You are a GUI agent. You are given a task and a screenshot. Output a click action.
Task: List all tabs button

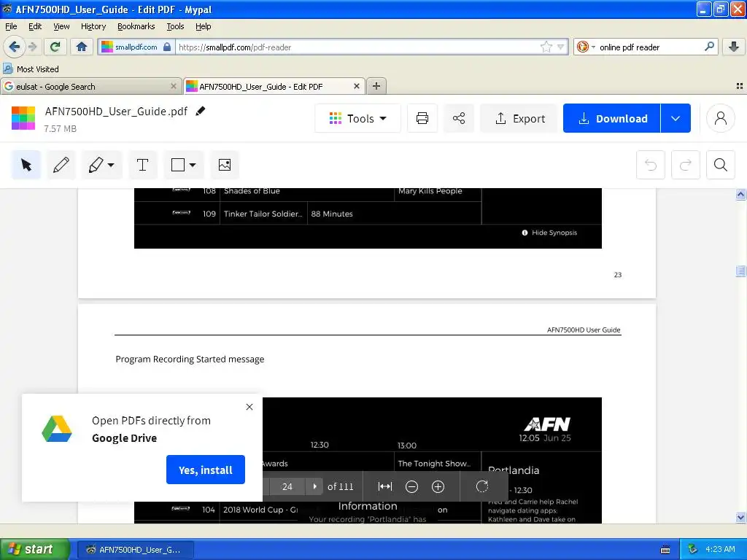tap(740, 86)
